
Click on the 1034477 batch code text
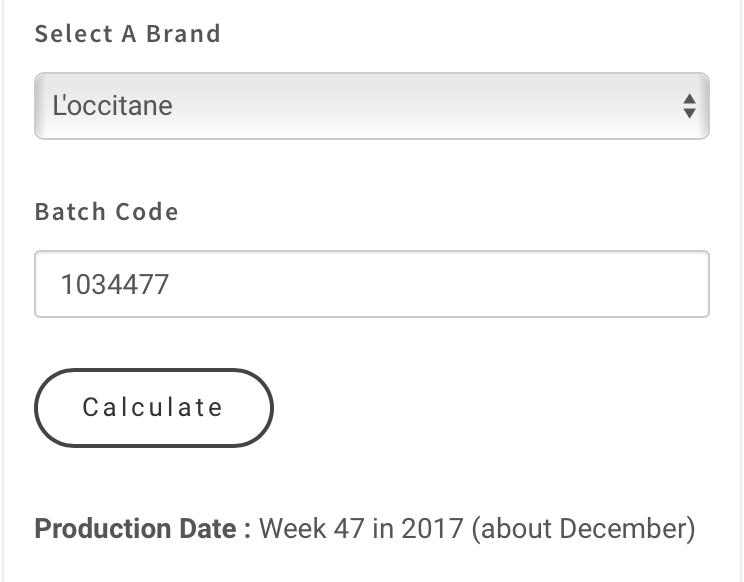point(115,285)
